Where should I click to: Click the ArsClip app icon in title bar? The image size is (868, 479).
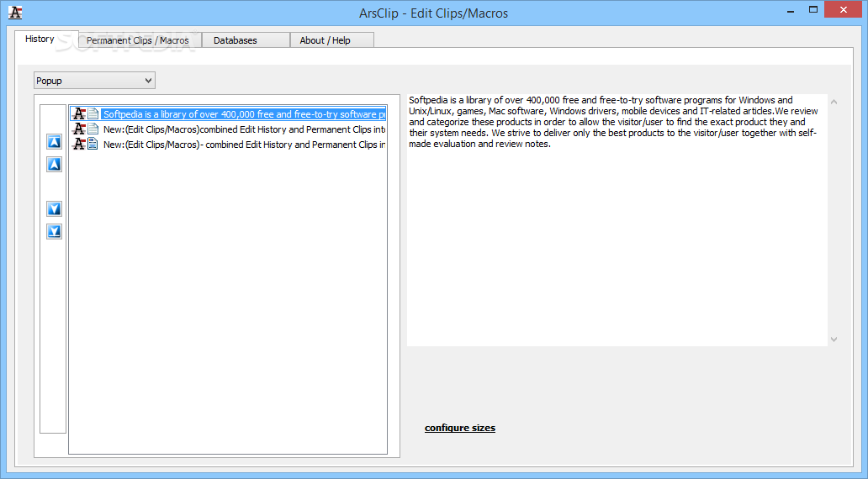pyautogui.click(x=15, y=12)
